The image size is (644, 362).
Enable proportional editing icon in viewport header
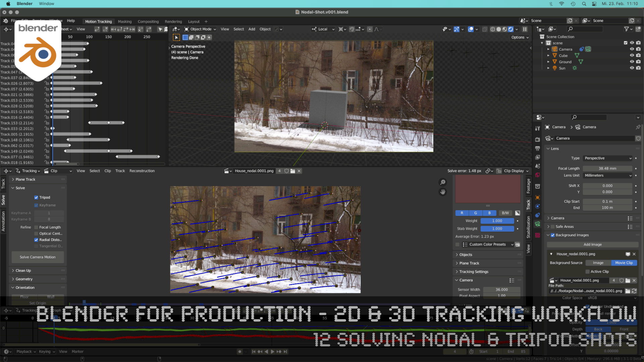click(x=370, y=29)
